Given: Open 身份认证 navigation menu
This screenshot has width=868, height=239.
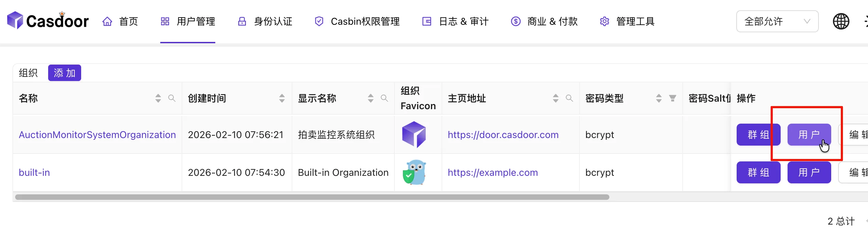Looking at the screenshot, I should tap(265, 22).
